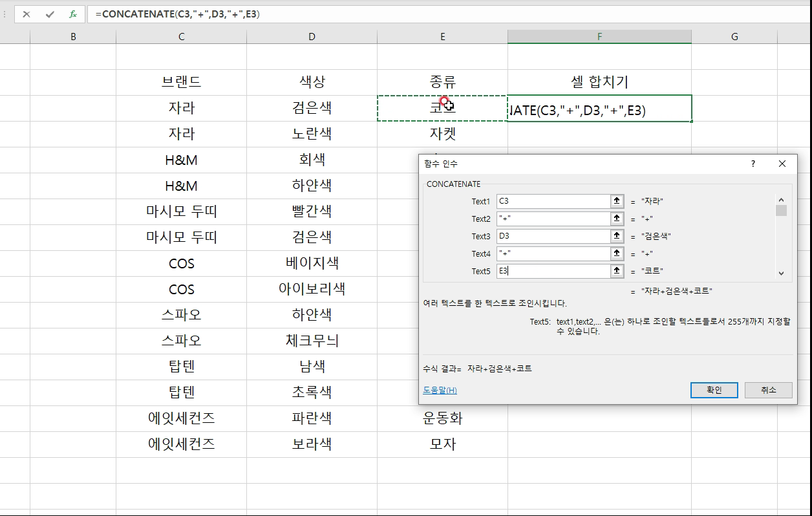Select the 탑텐 cell beside 남색
The height and width of the screenshot is (516, 812).
coord(181,367)
